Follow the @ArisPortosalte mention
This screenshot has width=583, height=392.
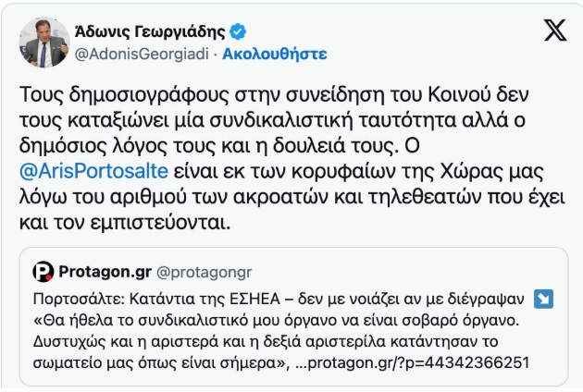[x=93, y=171]
